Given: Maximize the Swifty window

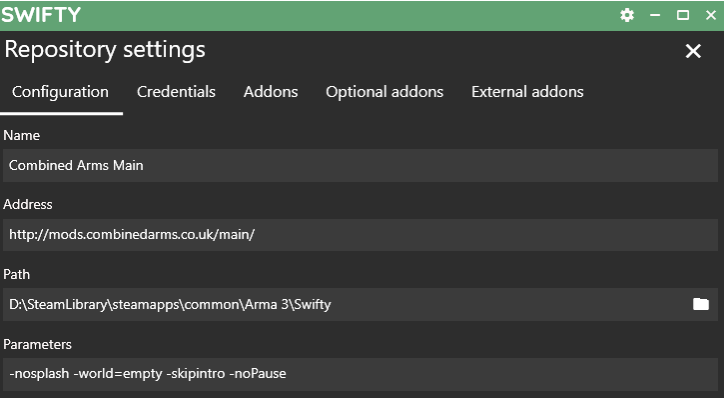Looking at the screenshot, I should (x=683, y=15).
